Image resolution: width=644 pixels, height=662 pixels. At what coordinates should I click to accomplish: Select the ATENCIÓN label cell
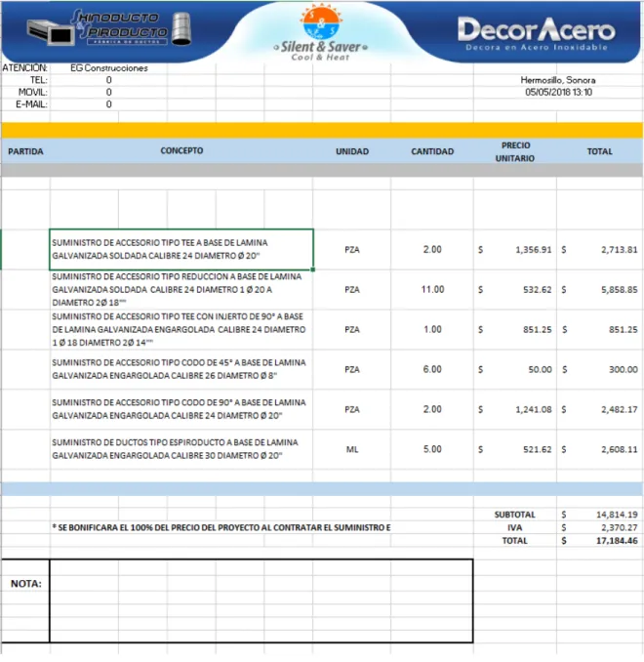pos(25,68)
